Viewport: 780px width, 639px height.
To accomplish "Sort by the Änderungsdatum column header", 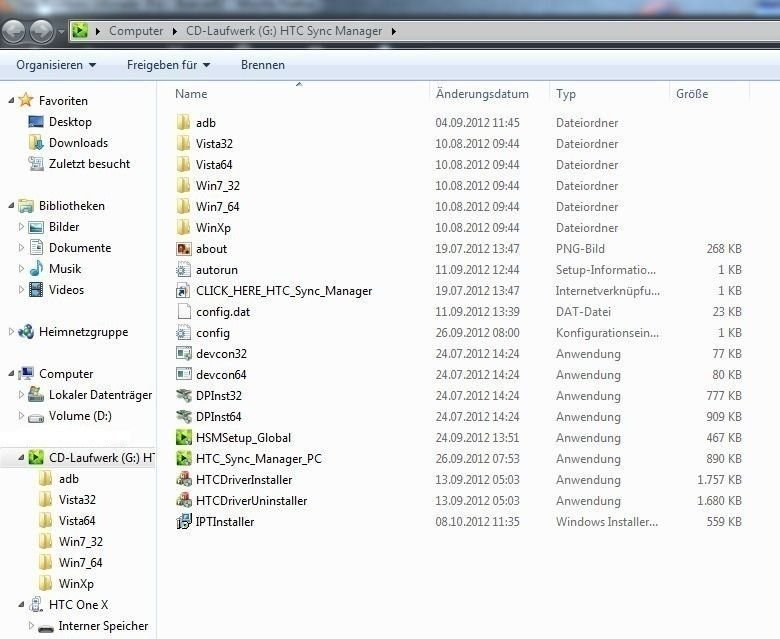I will [482, 94].
